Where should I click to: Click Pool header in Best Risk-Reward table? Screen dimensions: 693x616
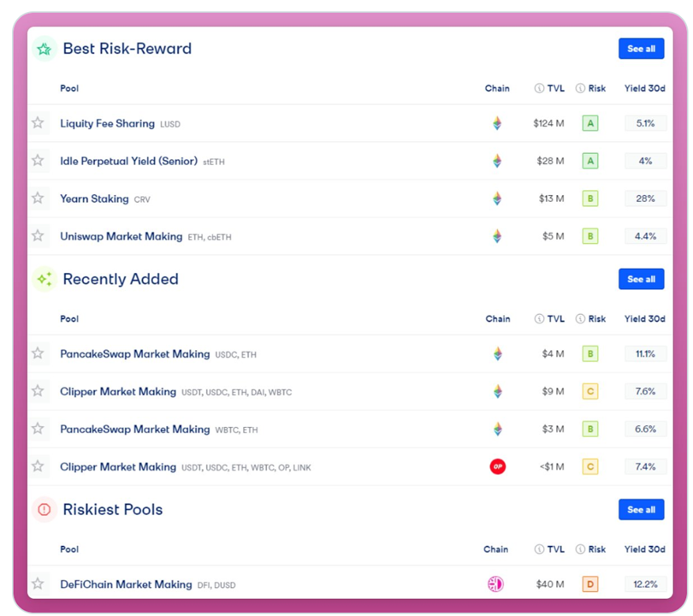click(69, 88)
